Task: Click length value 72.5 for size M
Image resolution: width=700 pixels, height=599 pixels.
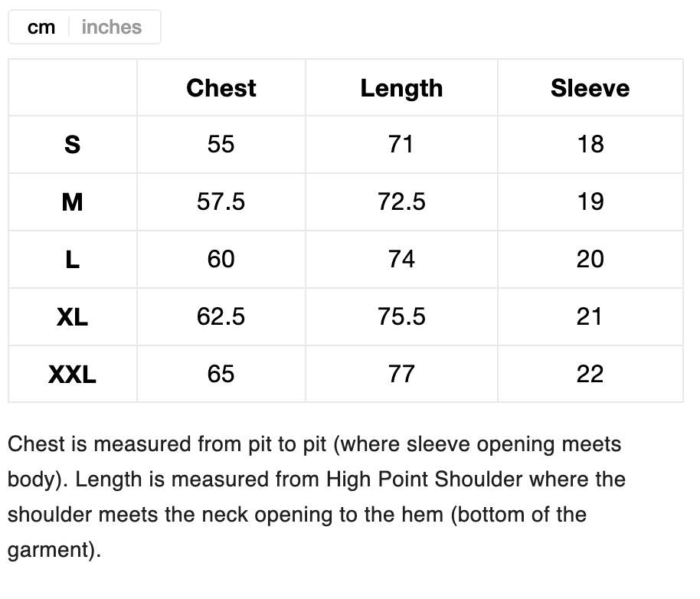Action: (401, 201)
